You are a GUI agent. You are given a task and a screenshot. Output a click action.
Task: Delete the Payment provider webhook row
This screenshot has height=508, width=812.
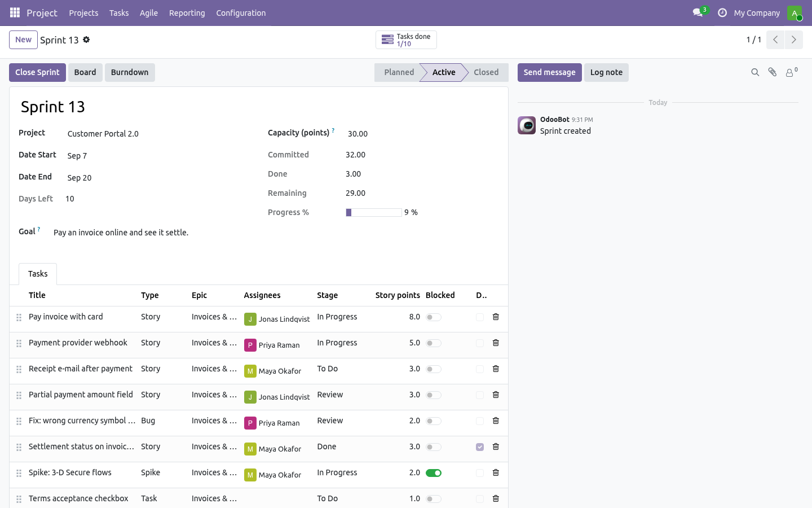coord(496,343)
